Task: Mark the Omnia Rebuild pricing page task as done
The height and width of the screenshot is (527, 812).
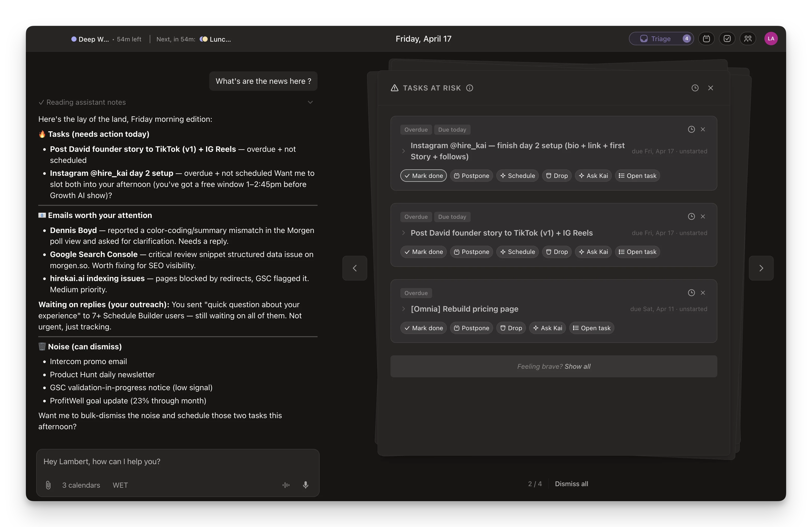Action: click(423, 328)
